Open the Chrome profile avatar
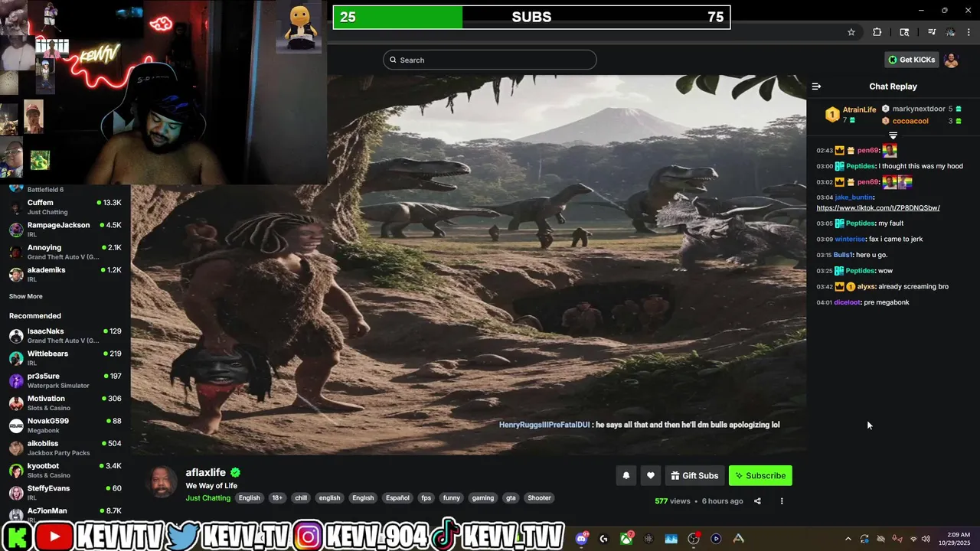The width and height of the screenshot is (980, 551). (950, 32)
